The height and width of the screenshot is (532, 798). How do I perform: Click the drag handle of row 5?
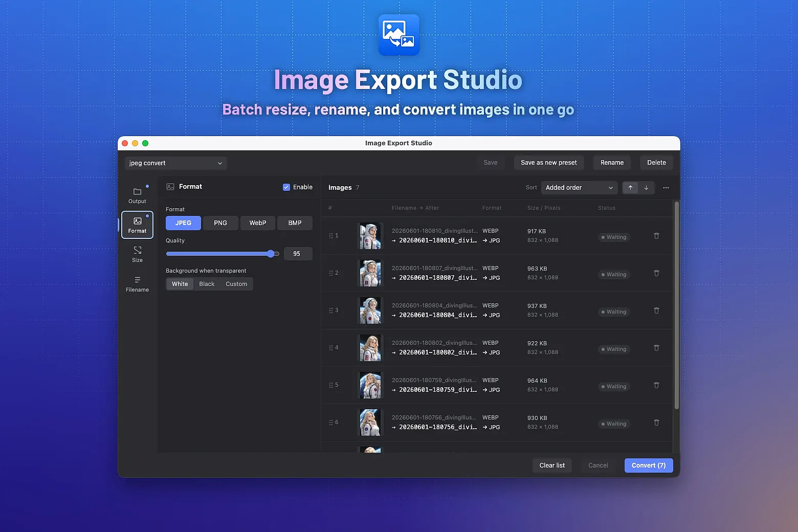(x=331, y=385)
